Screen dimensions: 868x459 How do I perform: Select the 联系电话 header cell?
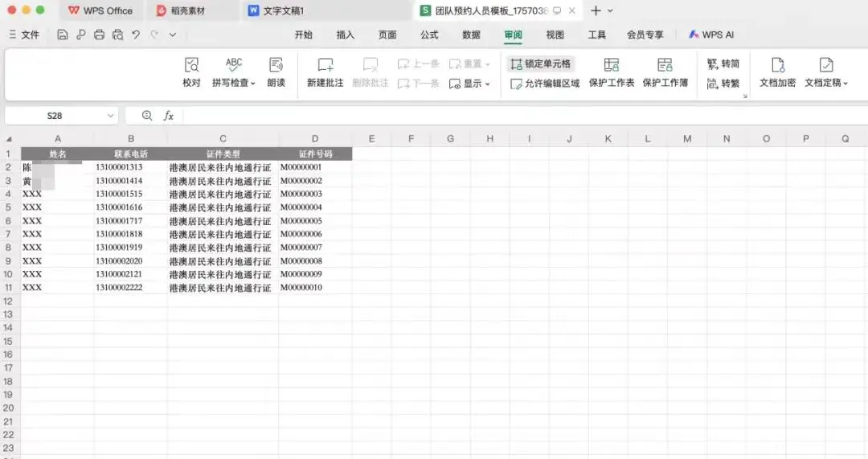click(131, 154)
